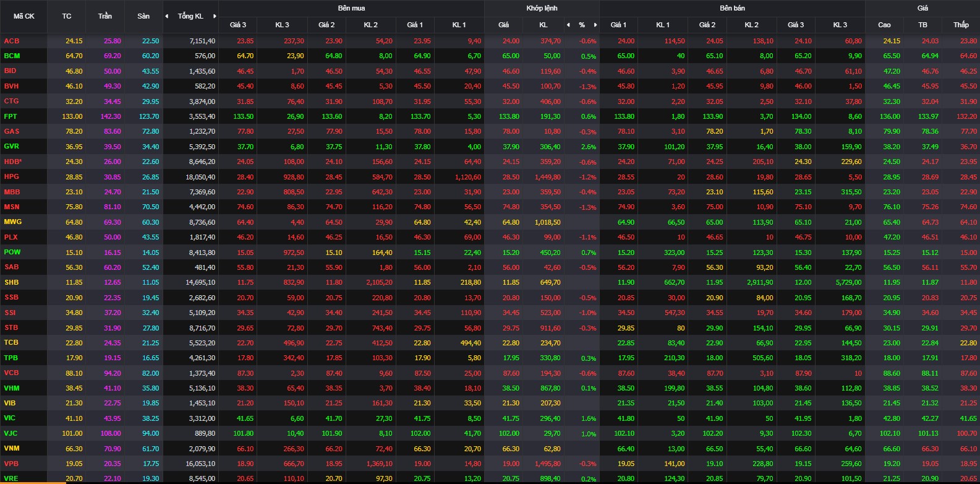The height and width of the screenshot is (484, 980).
Task: Pick the VHM ticker symbol
Action: (x=12, y=388)
